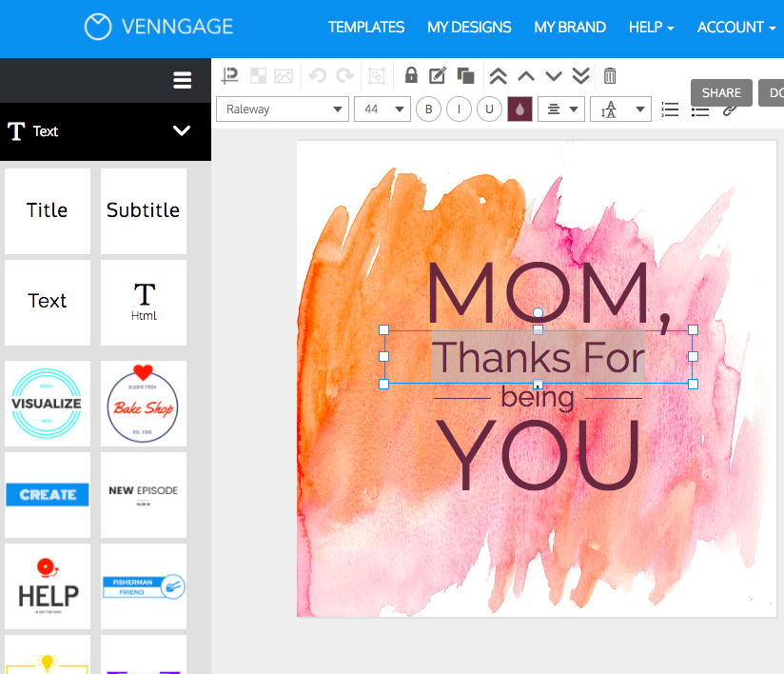Toggle italic formatting
784x674 pixels.
(x=459, y=109)
